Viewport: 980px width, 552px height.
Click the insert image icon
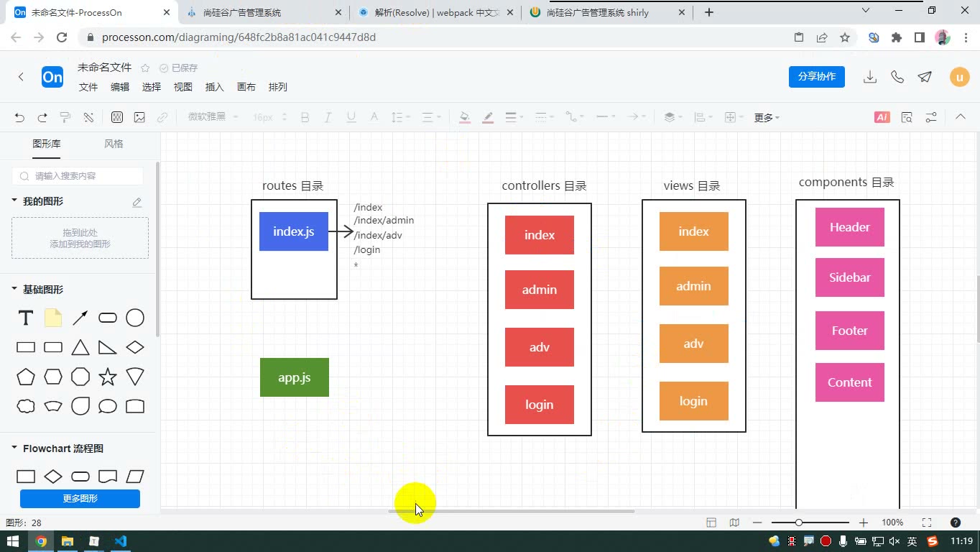(139, 117)
